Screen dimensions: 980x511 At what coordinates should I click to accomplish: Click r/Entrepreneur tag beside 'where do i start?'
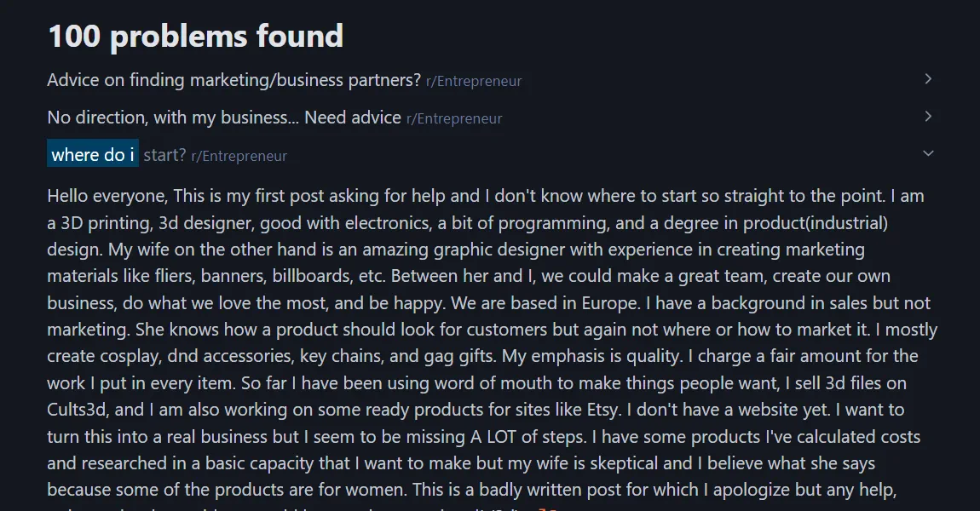(239, 157)
